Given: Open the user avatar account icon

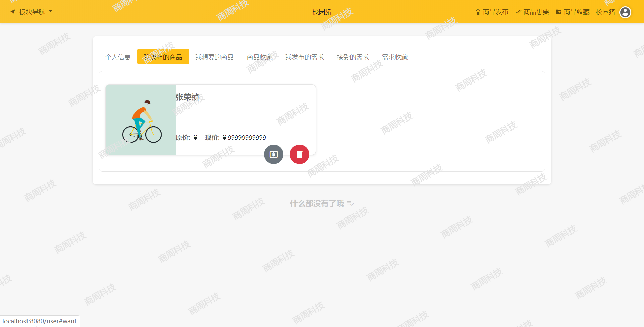Looking at the screenshot, I should [625, 12].
